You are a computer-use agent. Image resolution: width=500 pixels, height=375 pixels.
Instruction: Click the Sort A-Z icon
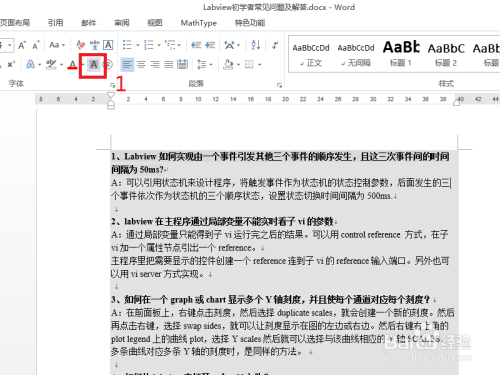(256, 45)
